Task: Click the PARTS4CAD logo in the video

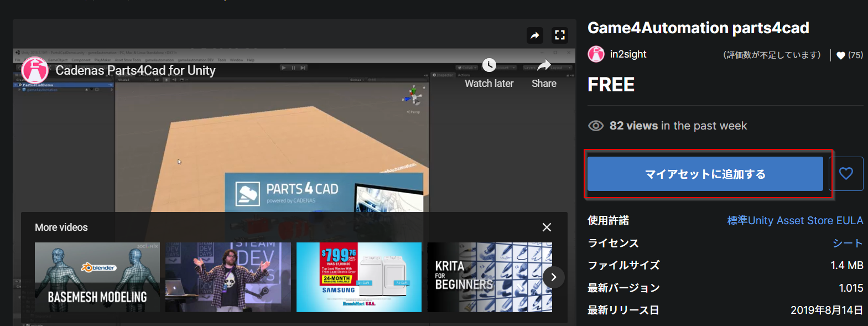Action: coord(287,193)
